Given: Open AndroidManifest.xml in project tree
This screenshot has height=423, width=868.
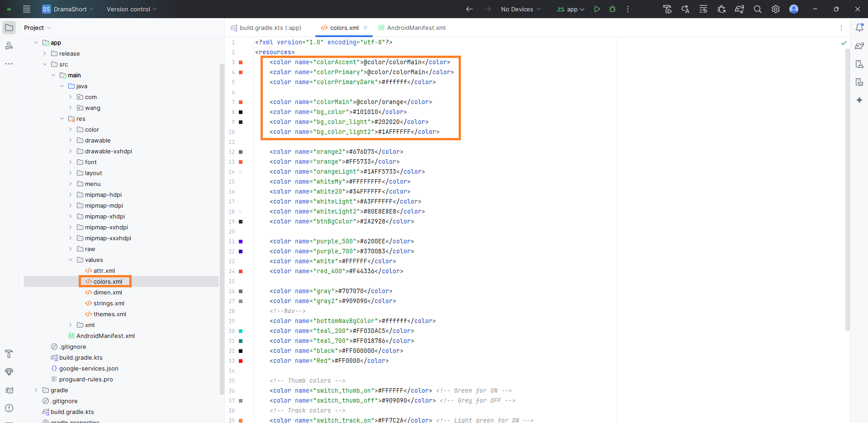Looking at the screenshot, I should point(101,336).
